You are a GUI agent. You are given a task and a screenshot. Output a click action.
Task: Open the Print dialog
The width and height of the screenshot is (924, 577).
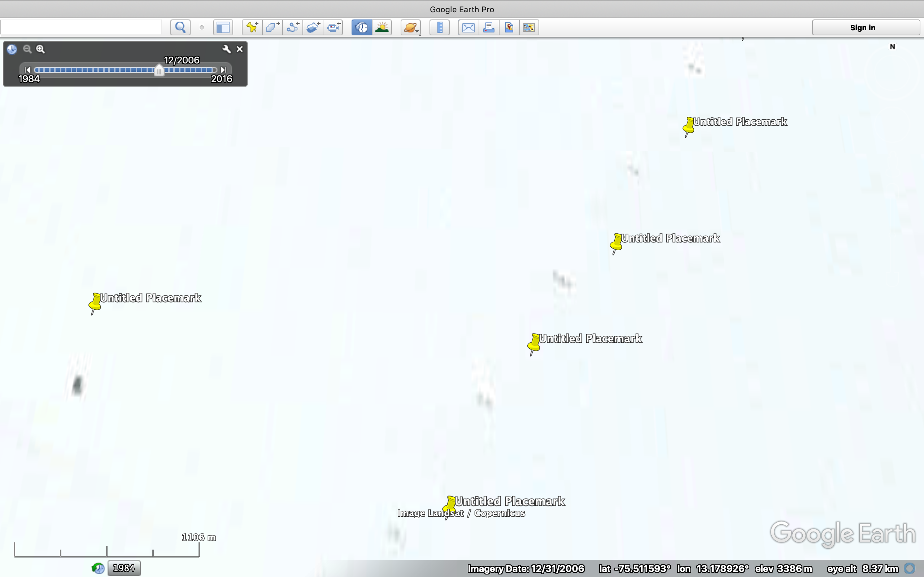[x=488, y=27]
